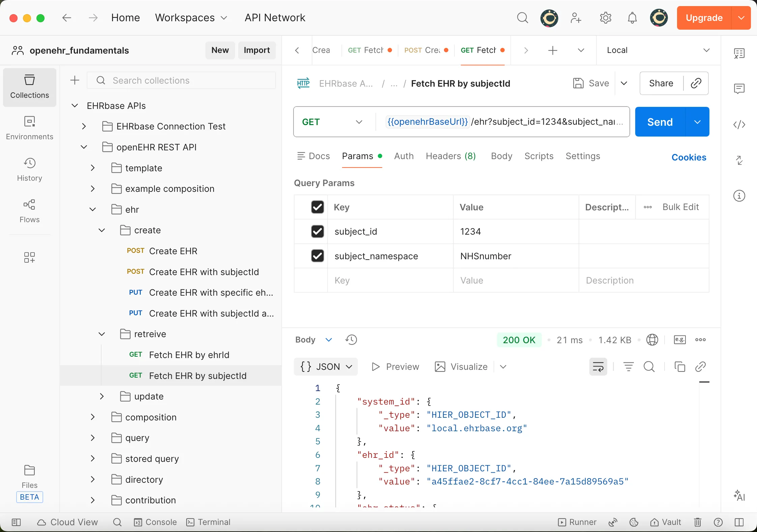The image size is (757, 532).
Task: Open the Cookies link
Action: [689, 157]
